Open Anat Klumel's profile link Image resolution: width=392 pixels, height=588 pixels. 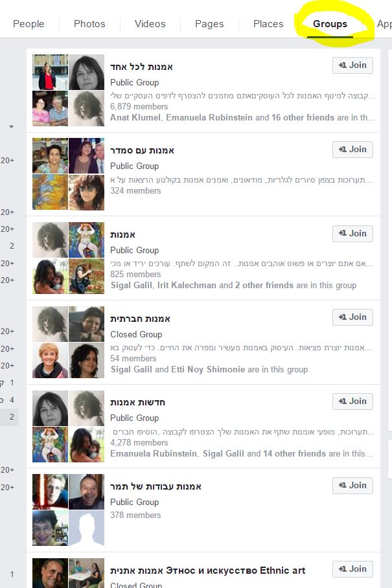pos(135,117)
